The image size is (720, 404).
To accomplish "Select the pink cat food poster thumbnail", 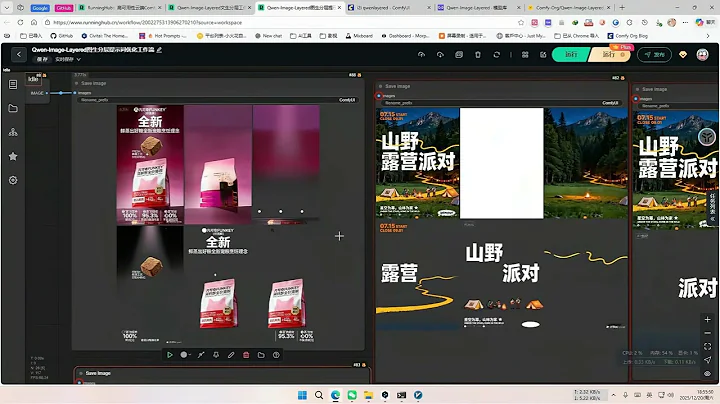I will [x=150, y=164].
